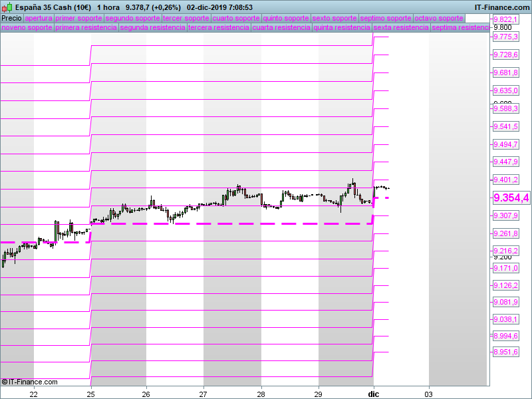Select the apertura indicator label
Image resolution: width=532 pixels, height=399 pixels.
(38, 18)
